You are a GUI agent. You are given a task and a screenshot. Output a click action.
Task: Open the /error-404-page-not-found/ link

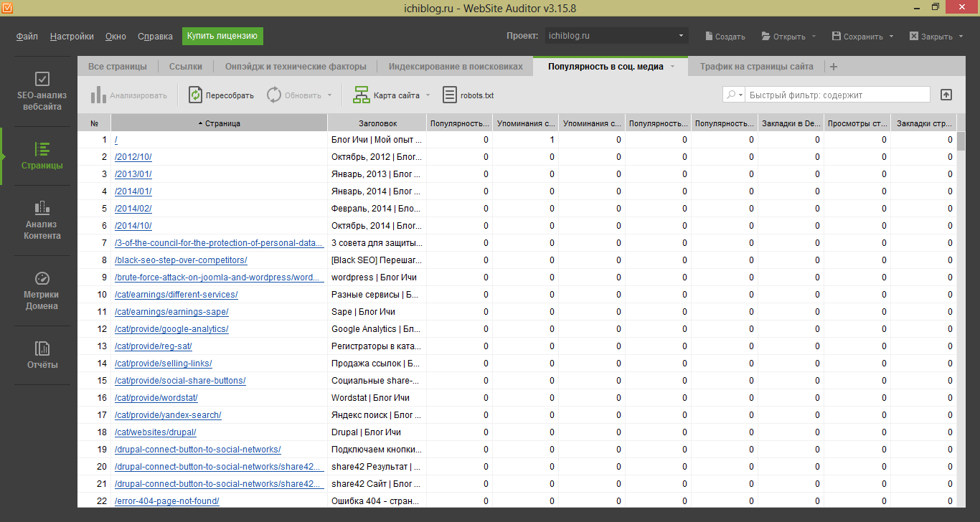[x=166, y=501]
